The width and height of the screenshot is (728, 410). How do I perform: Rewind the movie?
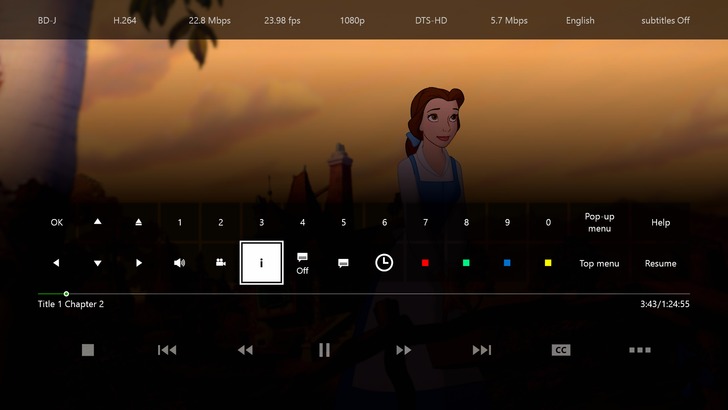[245, 350]
